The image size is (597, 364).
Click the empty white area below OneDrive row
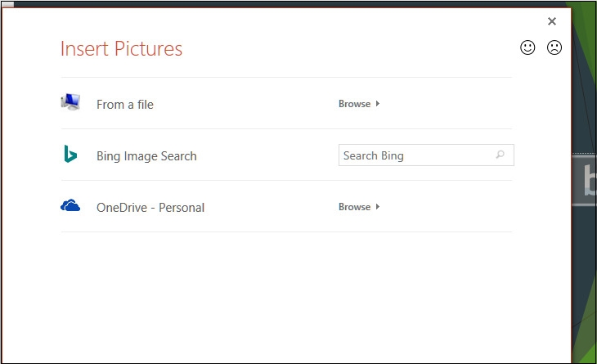click(286, 294)
